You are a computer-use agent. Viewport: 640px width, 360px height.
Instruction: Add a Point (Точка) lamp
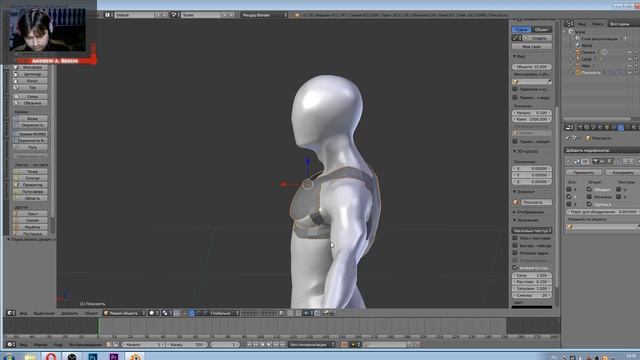(x=31, y=171)
